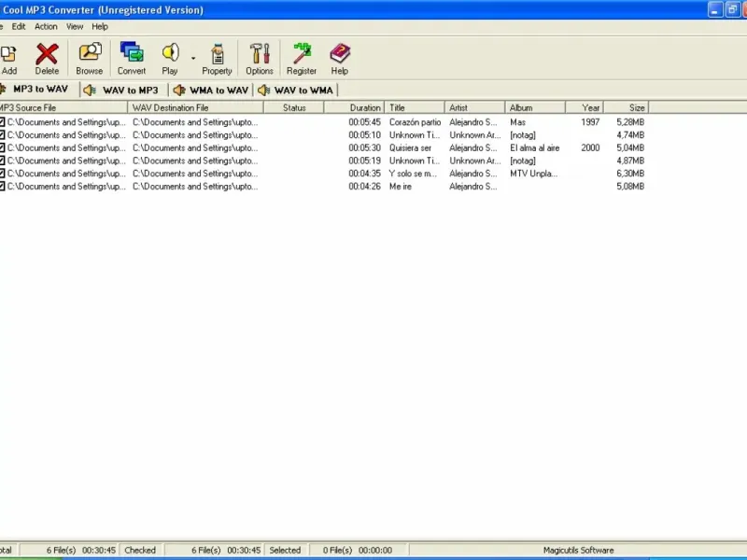Click the album 'Mas'
This screenshot has height=560, width=747.
click(x=517, y=122)
